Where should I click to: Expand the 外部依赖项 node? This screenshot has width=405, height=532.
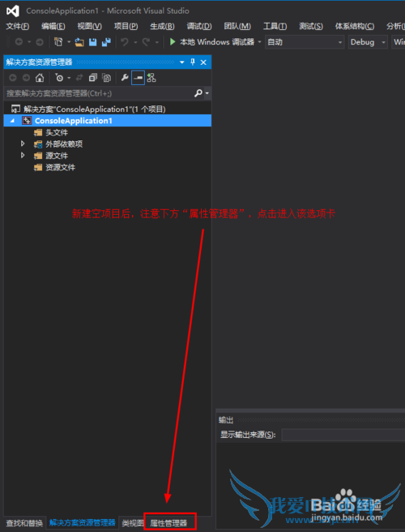click(x=23, y=144)
